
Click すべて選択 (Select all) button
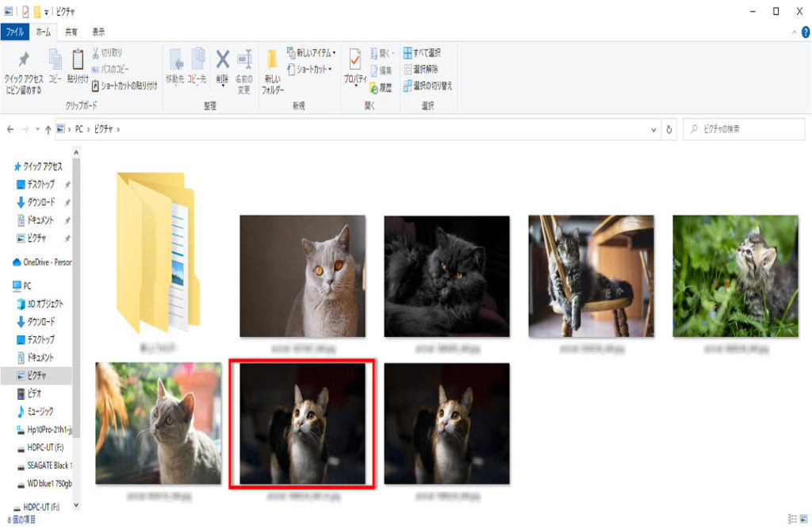(x=421, y=53)
